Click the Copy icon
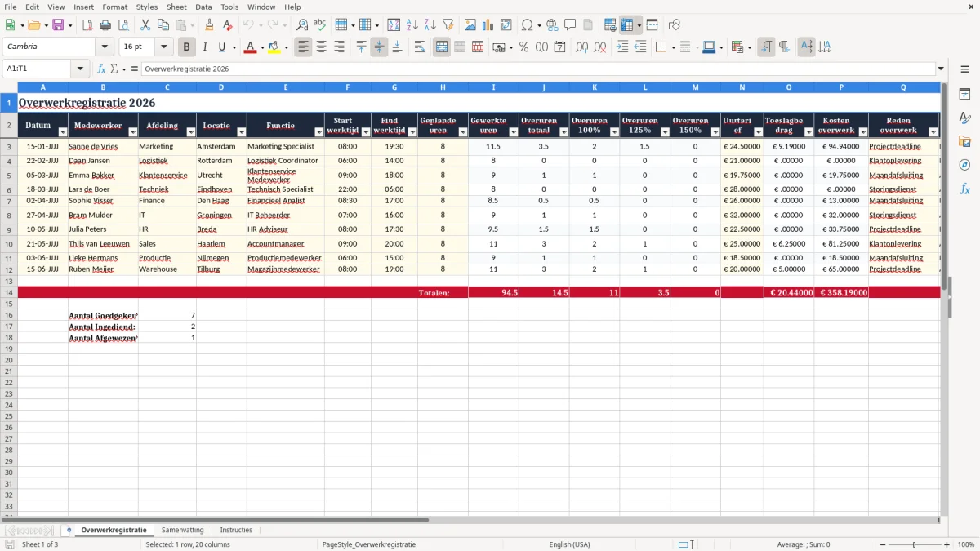 163,25
